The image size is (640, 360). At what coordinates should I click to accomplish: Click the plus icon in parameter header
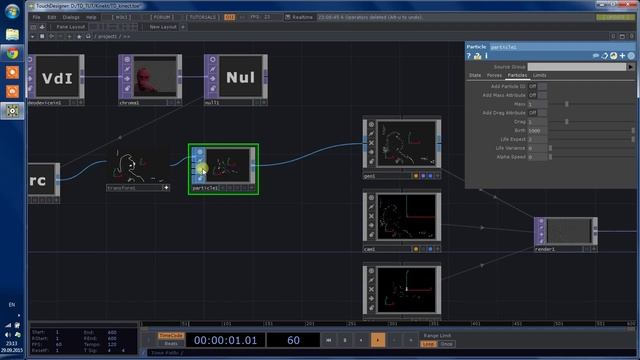click(622, 56)
